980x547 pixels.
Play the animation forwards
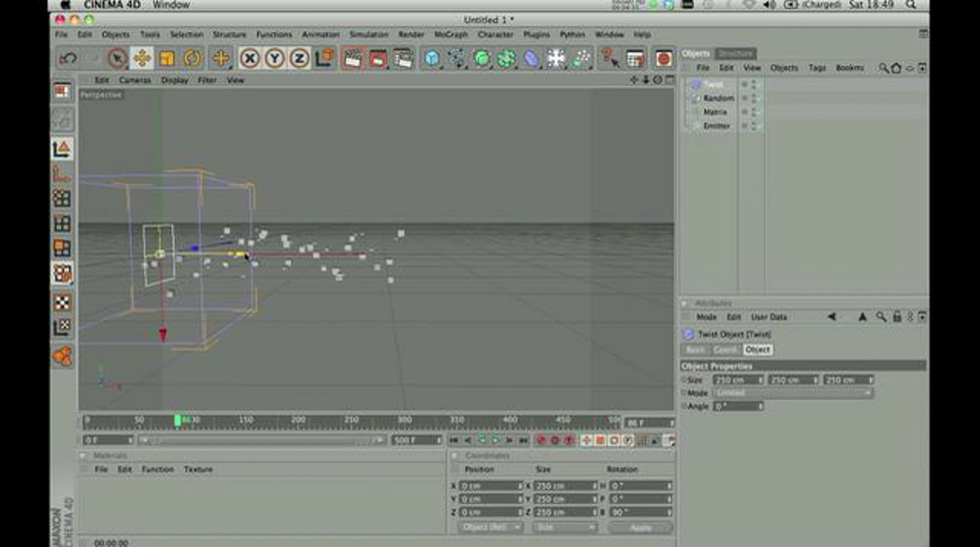[x=495, y=440]
